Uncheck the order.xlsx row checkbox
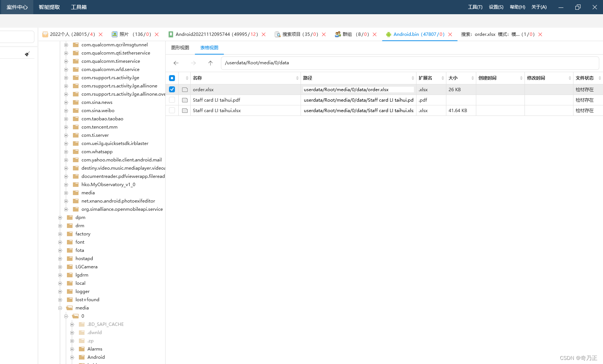 (x=172, y=90)
